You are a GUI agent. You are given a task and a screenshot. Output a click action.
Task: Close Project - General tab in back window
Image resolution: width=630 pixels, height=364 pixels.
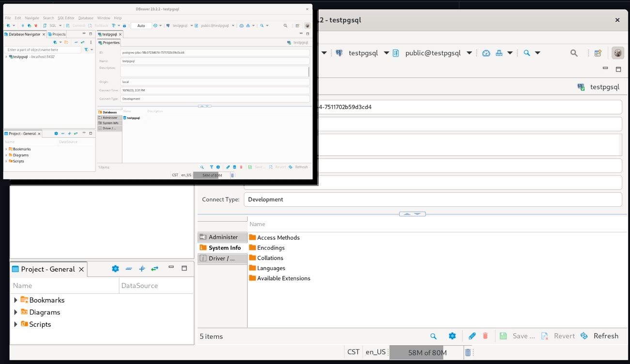81,269
